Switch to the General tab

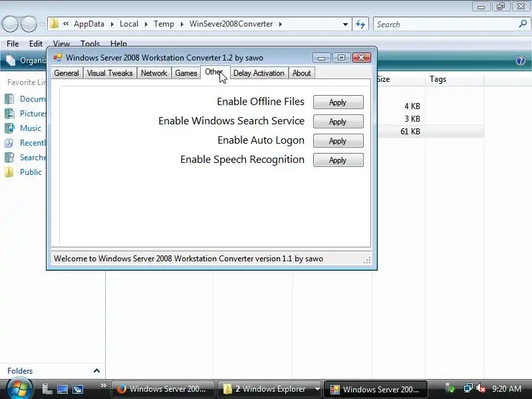[66, 73]
